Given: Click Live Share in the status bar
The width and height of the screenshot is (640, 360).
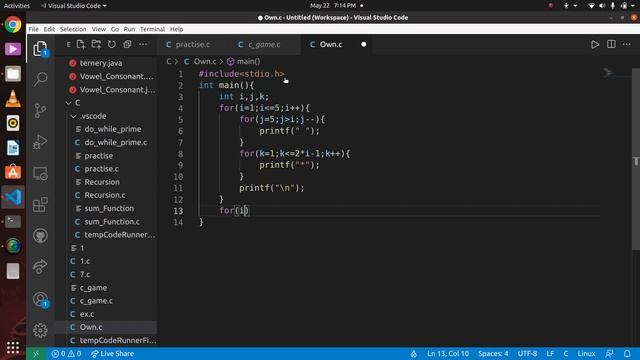Looking at the screenshot, I should [x=112, y=353].
